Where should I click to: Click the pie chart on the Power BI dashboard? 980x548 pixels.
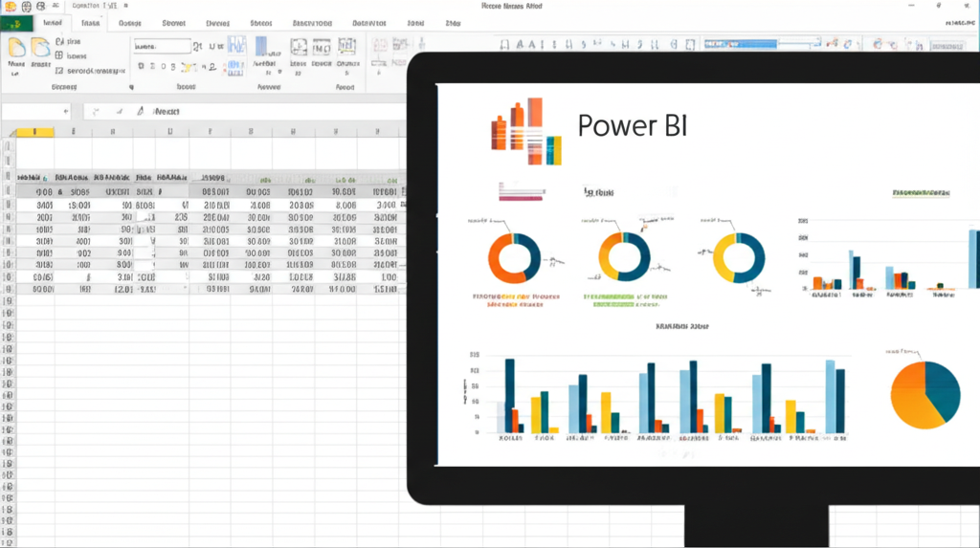click(925, 395)
